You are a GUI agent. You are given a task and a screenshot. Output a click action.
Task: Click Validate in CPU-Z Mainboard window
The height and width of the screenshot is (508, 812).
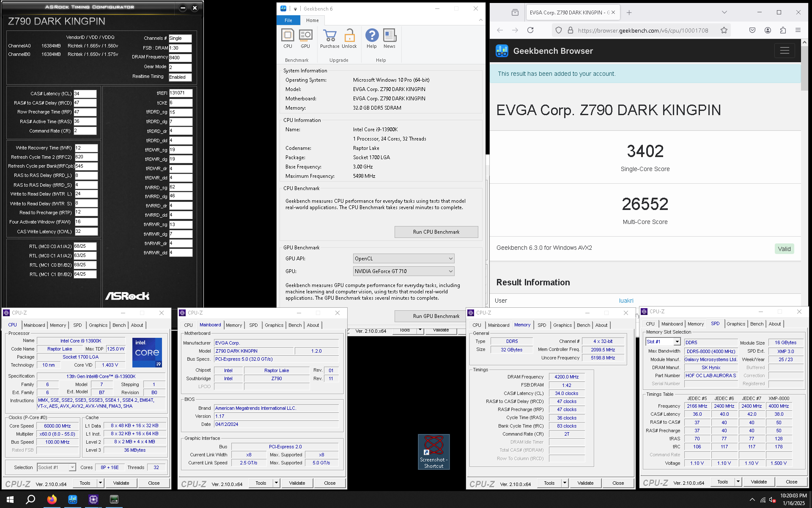297,483
